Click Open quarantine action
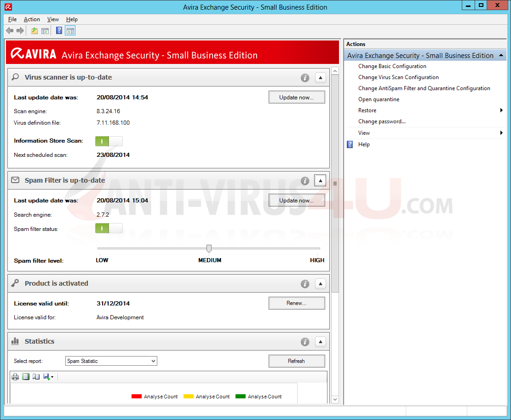The width and height of the screenshot is (511, 420). pos(379,99)
